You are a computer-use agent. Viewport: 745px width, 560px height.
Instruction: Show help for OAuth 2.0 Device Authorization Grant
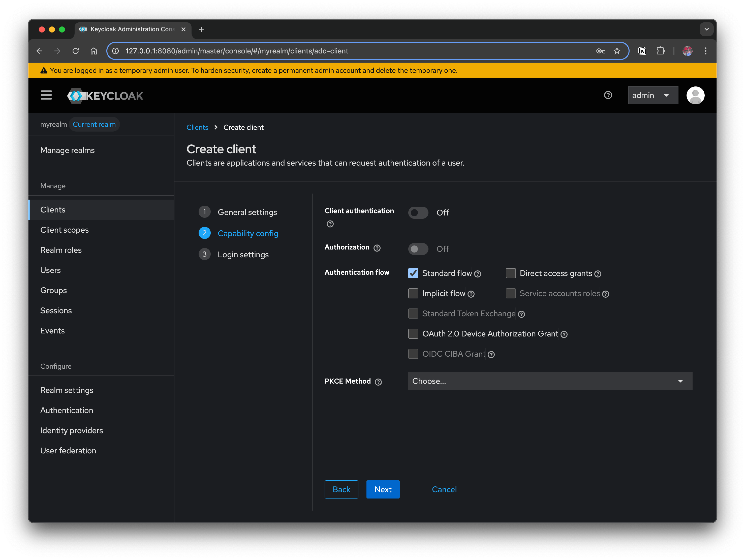coord(564,334)
